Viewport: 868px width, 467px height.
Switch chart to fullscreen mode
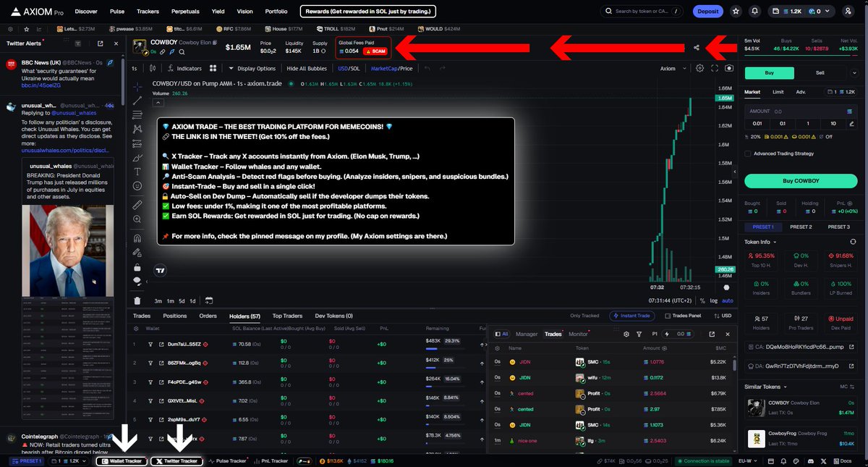[x=715, y=68]
